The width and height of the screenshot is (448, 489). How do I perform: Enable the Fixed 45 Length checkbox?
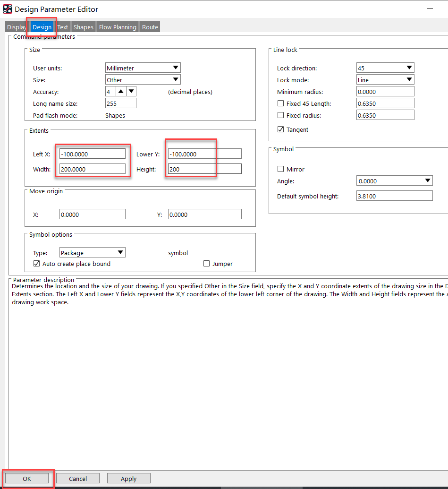point(280,103)
